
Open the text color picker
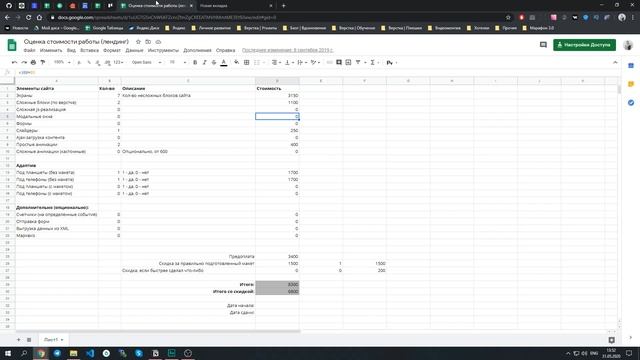click(x=224, y=62)
